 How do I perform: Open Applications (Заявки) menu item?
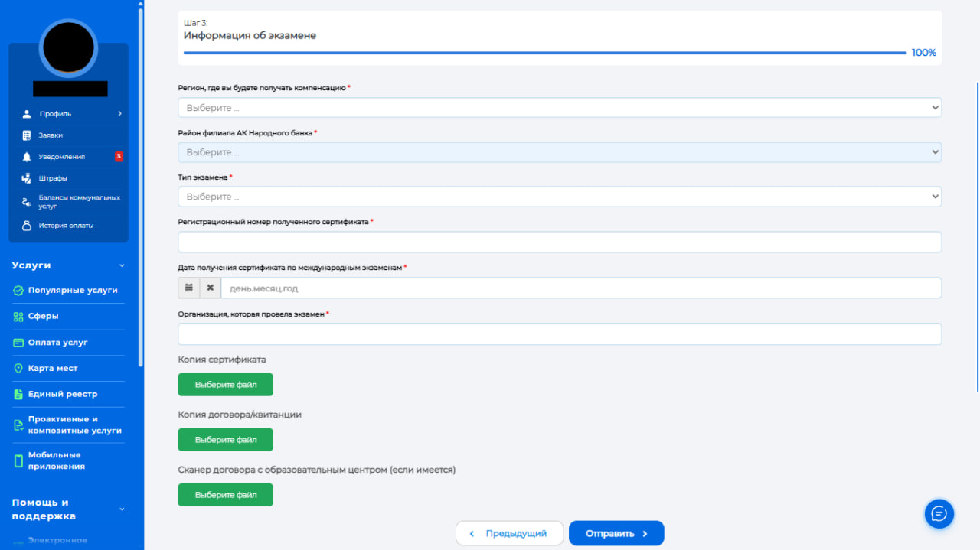coord(51,135)
